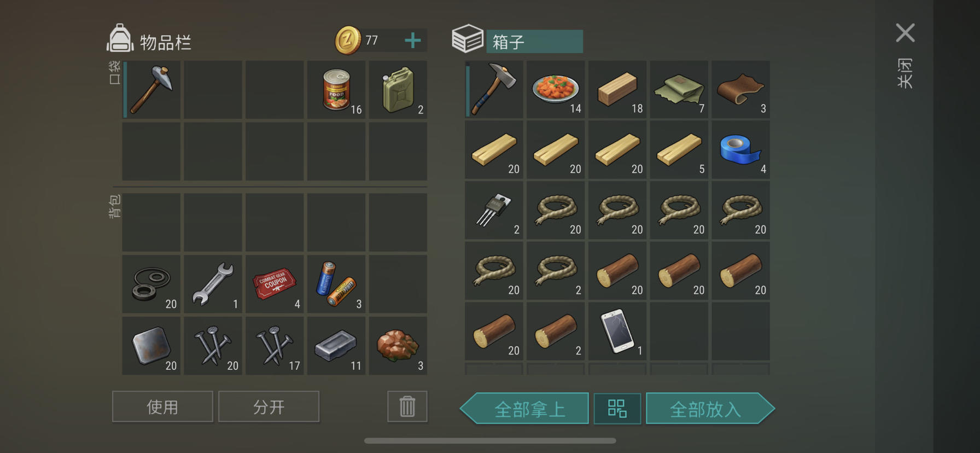
Task: Click the 分开 (split) button
Action: click(x=269, y=406)
